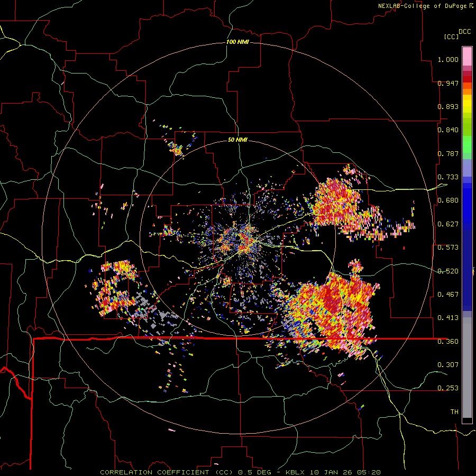The image size is (476, 476).
Task: Click the 0.307 legend value
Action: 448,365
